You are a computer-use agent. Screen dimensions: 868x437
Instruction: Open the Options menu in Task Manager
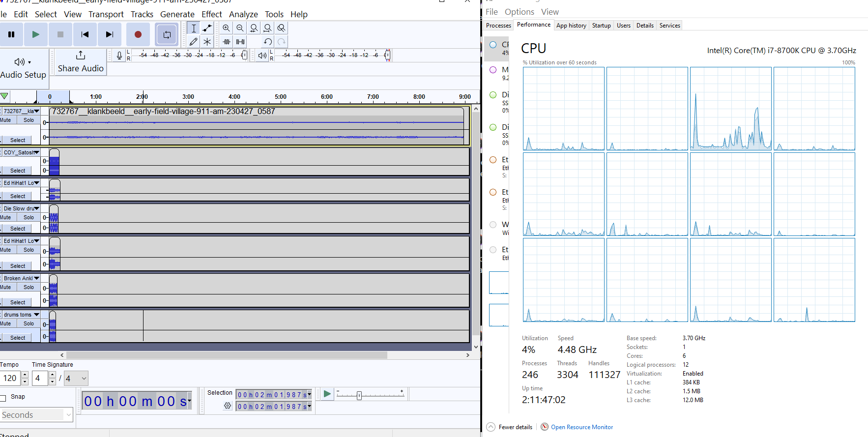pyautogui.click(x=519, y=12)
